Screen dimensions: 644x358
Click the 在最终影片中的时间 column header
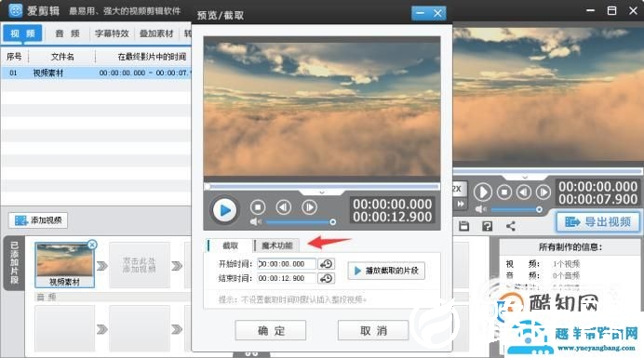tap(152, 57)
